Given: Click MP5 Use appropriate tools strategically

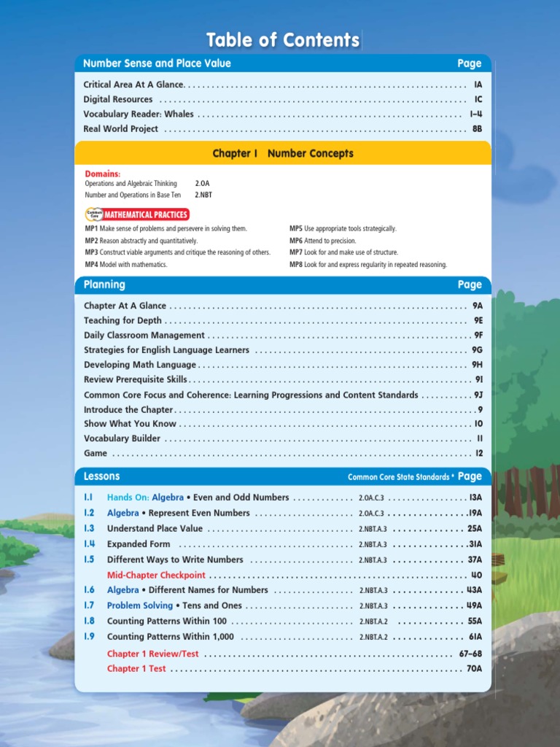Looking at the screenshot, I should coord(343,228).
